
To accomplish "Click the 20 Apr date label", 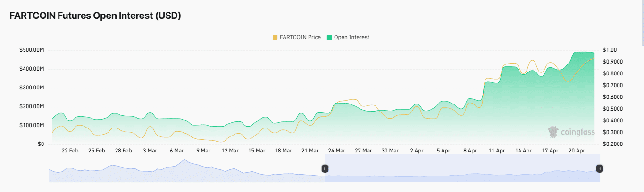I will [577, 151].
